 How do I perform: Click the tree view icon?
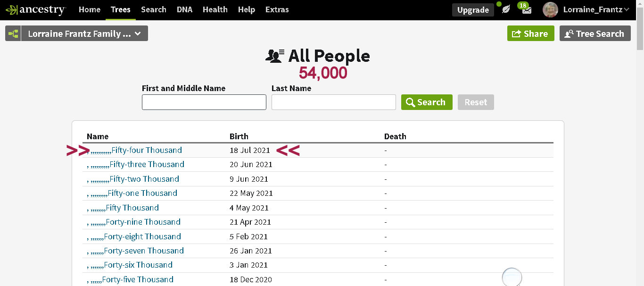[13, 34]
